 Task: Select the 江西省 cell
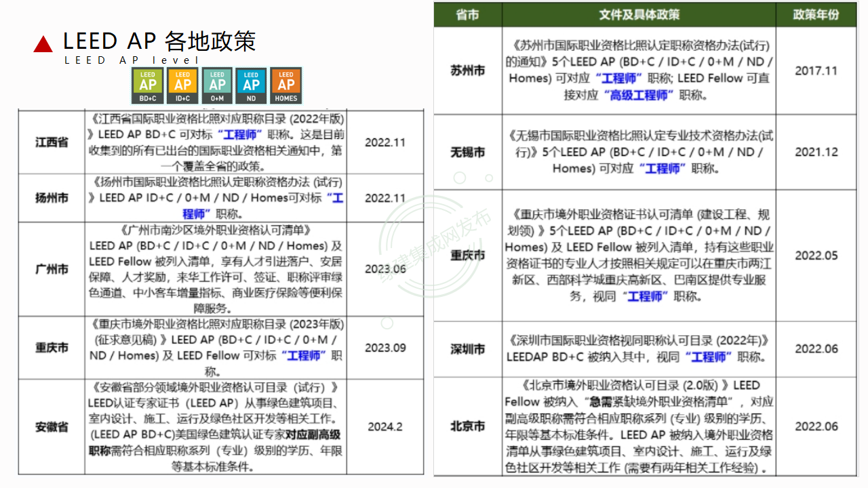(52, 143)
